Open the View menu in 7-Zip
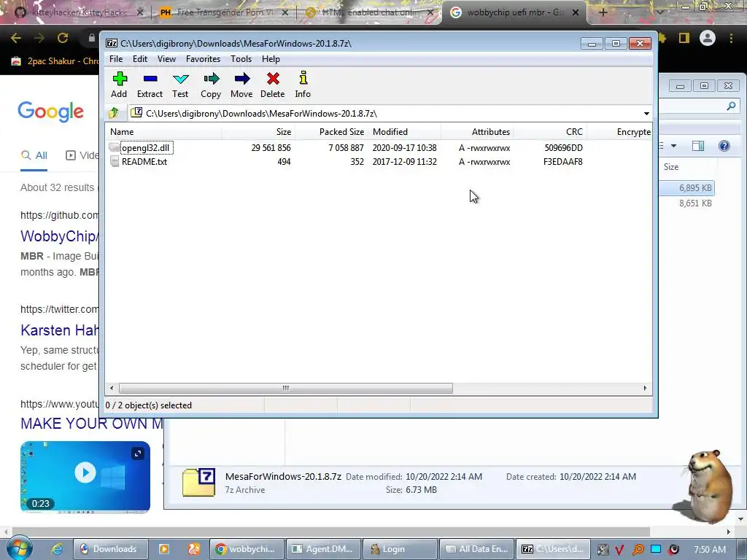This screenshot has height=560, width=747. [x=166, y=59]
